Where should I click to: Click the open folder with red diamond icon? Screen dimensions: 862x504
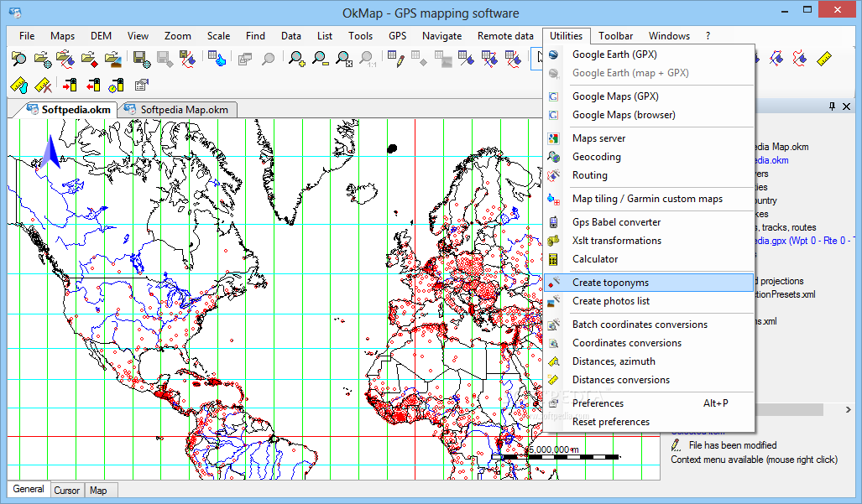pyautogui.click(x=89, y=59)
